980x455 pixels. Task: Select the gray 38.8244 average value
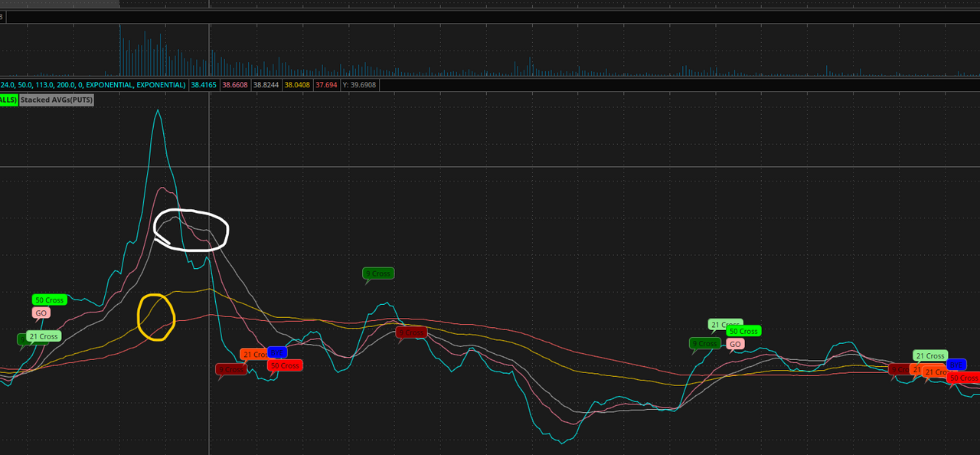tap(266, 85)
